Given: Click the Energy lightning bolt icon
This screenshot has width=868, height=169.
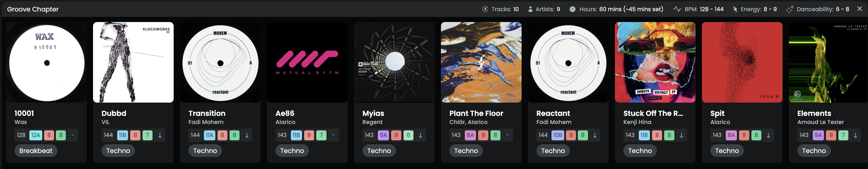Looking at the screenshot, I should pyautogui.click(x=735, y=9).
